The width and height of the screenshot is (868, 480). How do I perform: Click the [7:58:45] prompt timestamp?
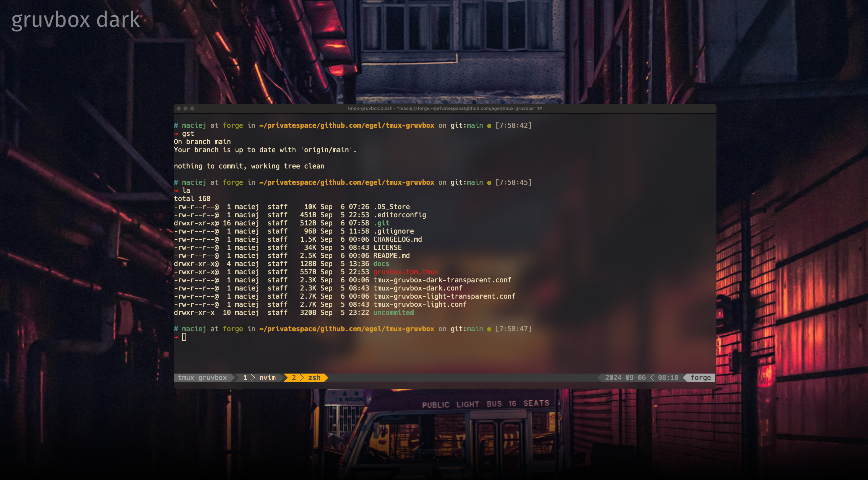point(514,182)
